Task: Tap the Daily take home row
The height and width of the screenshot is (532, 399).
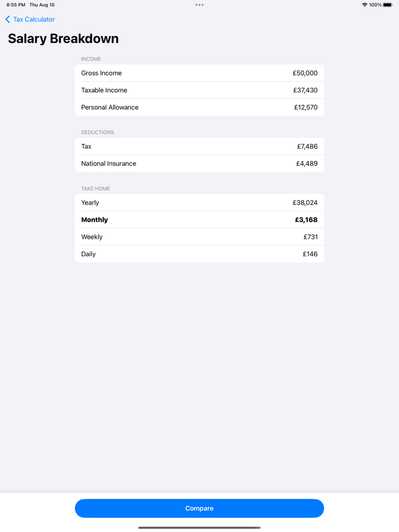Action: coord(199,253)
